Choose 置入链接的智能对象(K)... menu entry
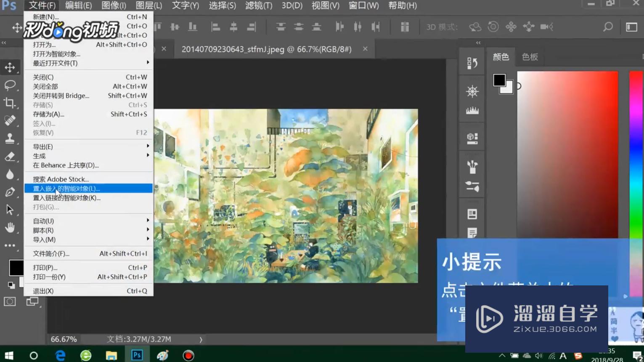The width and height of the screenshot is (644, 362). point(88,198)
